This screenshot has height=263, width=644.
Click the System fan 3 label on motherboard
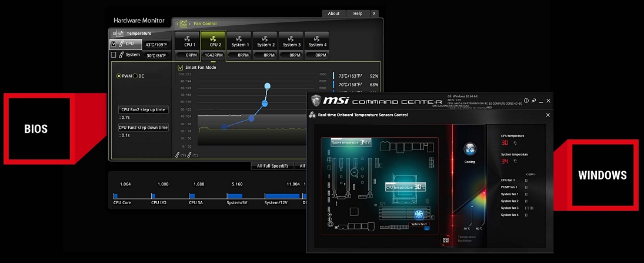tap(420, 224)
